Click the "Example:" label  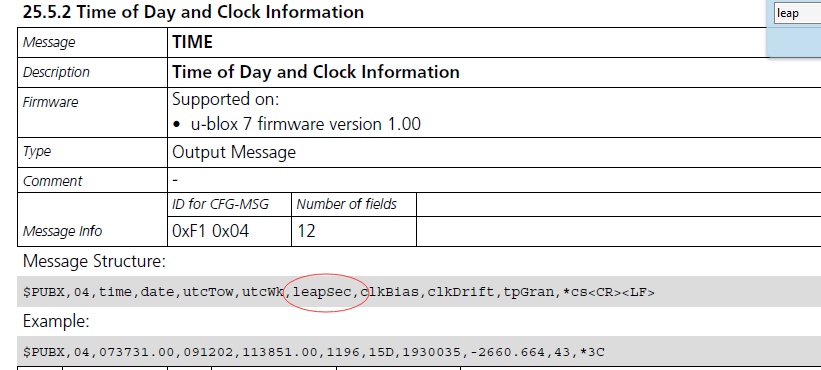(56, 321)
